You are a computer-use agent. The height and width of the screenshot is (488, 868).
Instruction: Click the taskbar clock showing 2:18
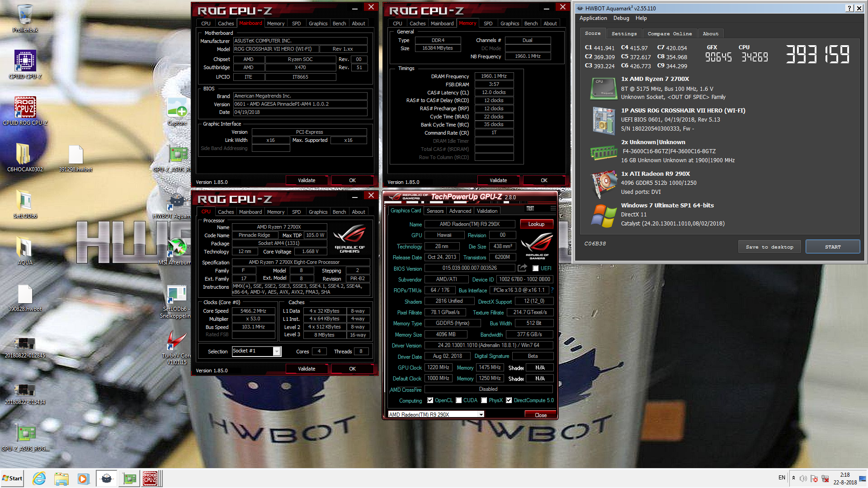click(x=844, y=479)
